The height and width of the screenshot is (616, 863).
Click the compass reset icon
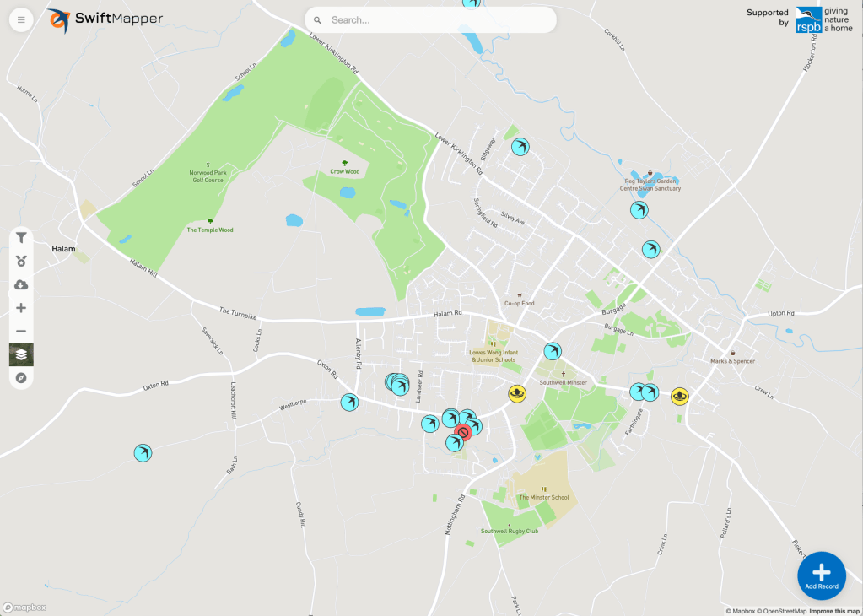coord(21,377)
